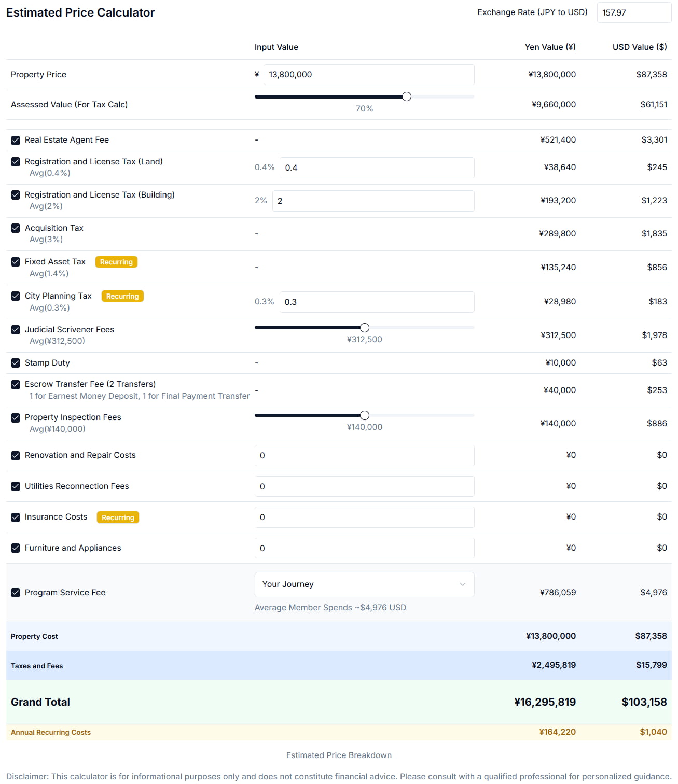The height and width of the screenshot is (784, 678).
Task: Click the Property Inspection Fees slider handle
Action: click(x=365, y=415)
